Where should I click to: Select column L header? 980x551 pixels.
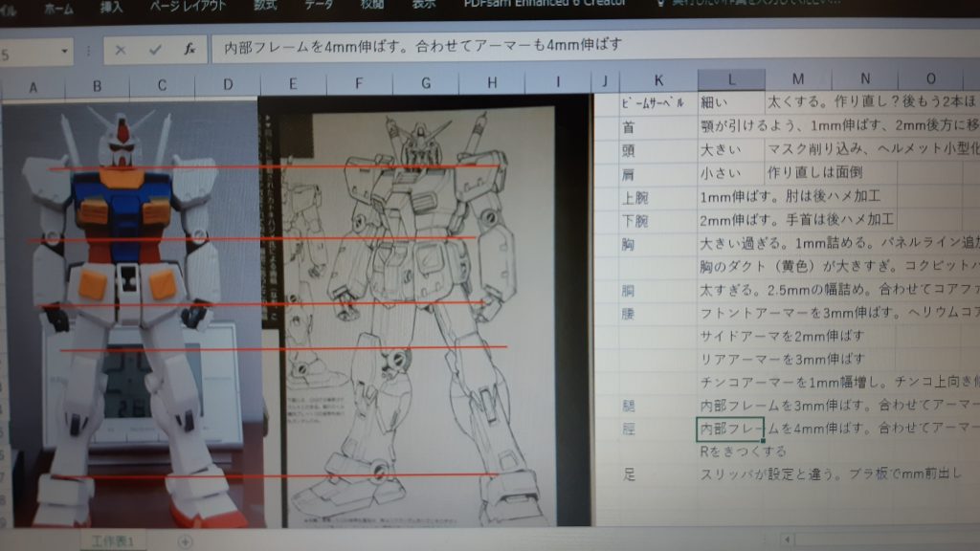pyautogui.click(x=731, y=79)
